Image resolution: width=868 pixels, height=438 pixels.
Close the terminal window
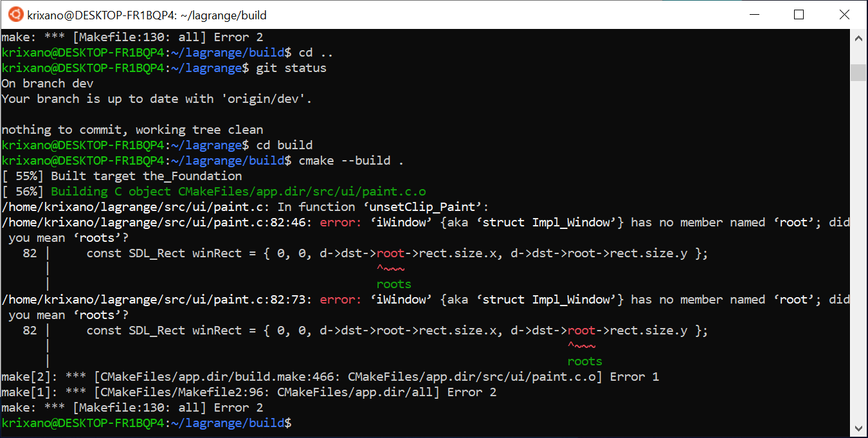[844, 14]
